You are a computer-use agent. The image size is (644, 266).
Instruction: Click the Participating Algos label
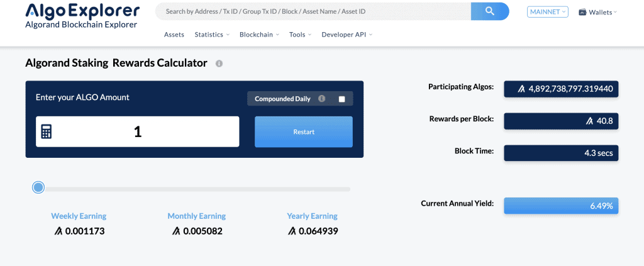pos(461,87)
